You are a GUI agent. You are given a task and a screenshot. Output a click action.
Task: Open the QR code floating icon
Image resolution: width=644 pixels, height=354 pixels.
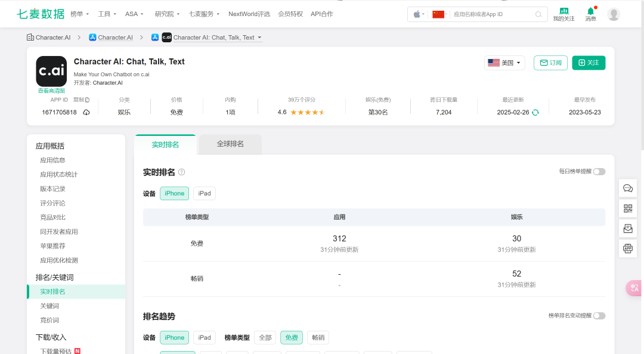click(628, 208)
